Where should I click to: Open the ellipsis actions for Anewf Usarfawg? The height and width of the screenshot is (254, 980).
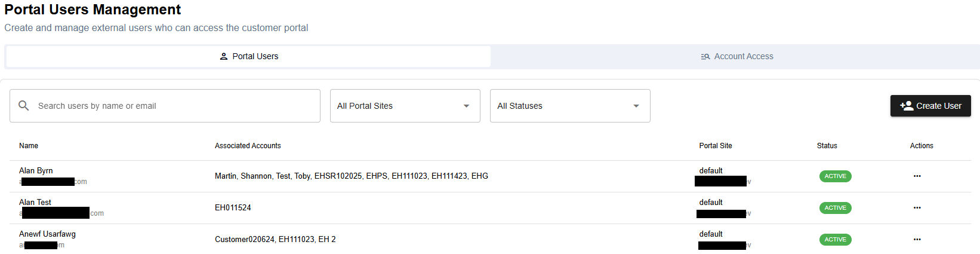click(x=917, y=240)
